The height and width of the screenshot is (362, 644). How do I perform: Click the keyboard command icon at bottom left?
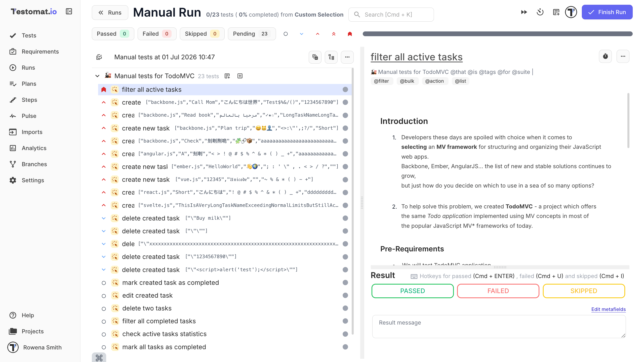99,357
